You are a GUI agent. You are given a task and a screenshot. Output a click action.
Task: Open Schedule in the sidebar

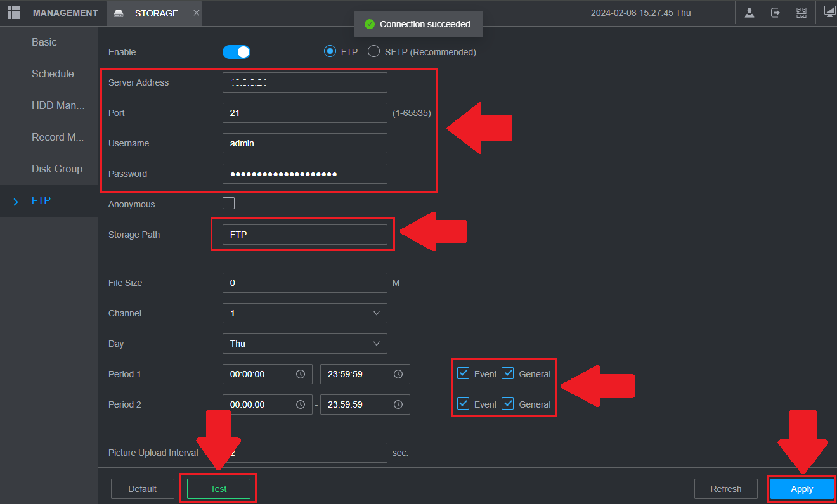pyautogui.click(x=53, y=74)
